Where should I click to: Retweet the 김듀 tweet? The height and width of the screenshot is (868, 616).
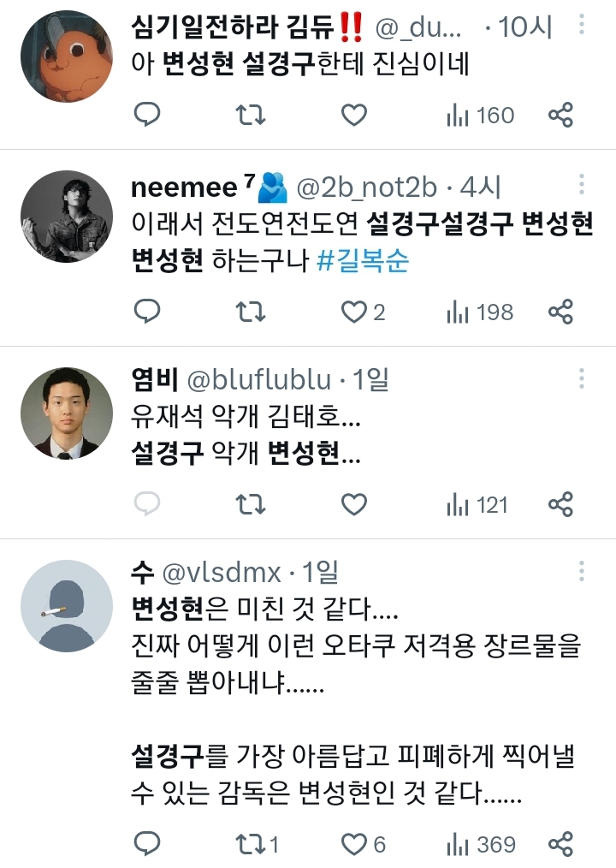(x=250, y=115)
